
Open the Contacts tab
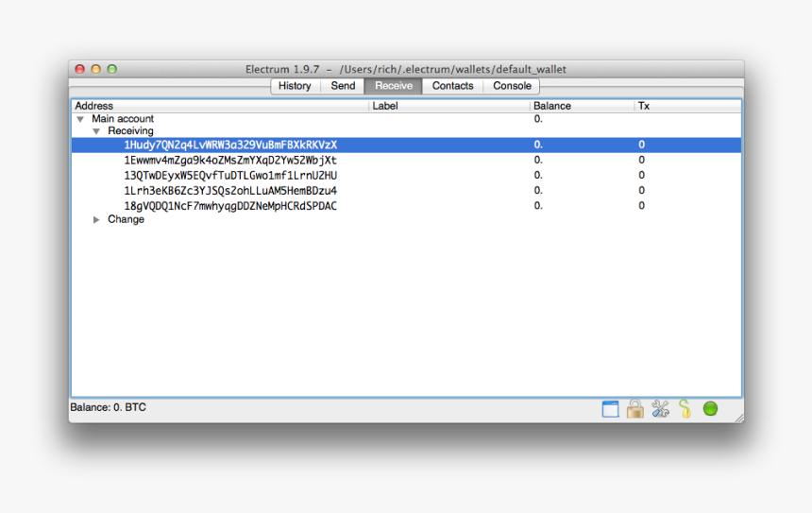click(452, 86)
